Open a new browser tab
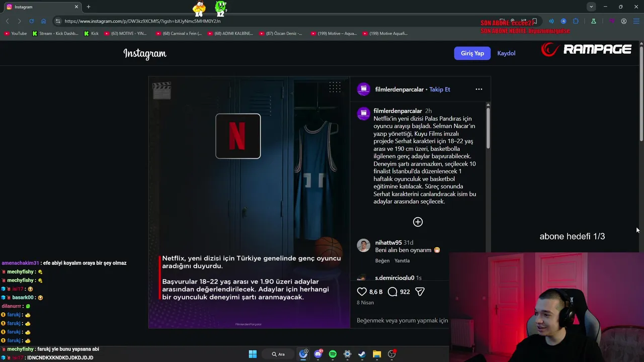 click(89, 7)
